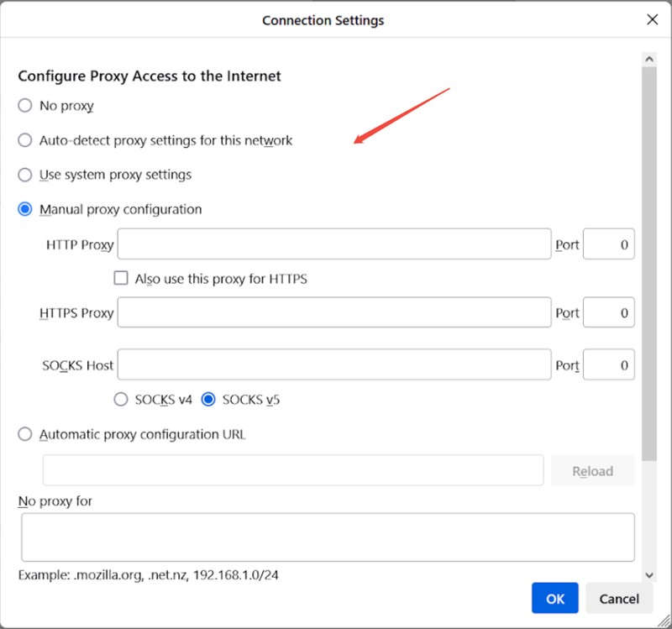Click the SOCKS Host input field

coord(334,364)
